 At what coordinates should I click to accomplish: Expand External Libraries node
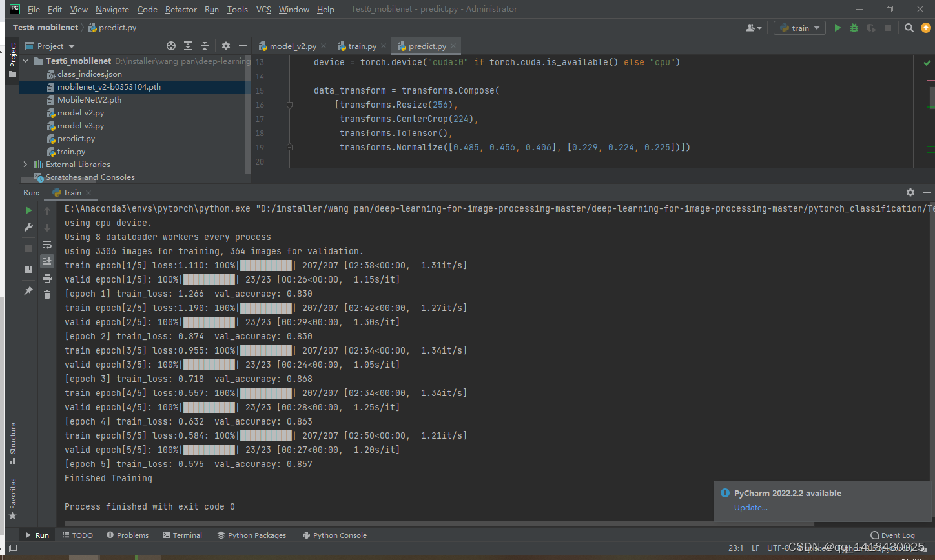[x=26, y=164]
